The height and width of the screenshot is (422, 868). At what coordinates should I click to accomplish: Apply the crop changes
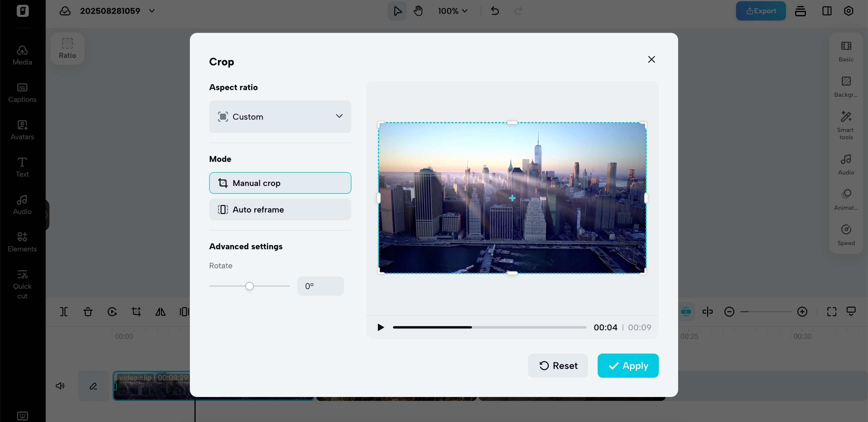[628, 366]
